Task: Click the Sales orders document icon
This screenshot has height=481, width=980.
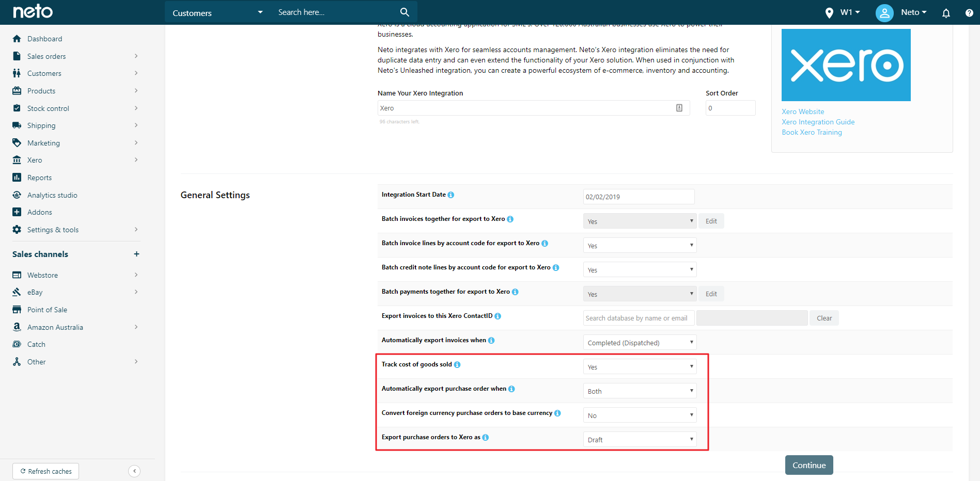Action: (17, 56)
